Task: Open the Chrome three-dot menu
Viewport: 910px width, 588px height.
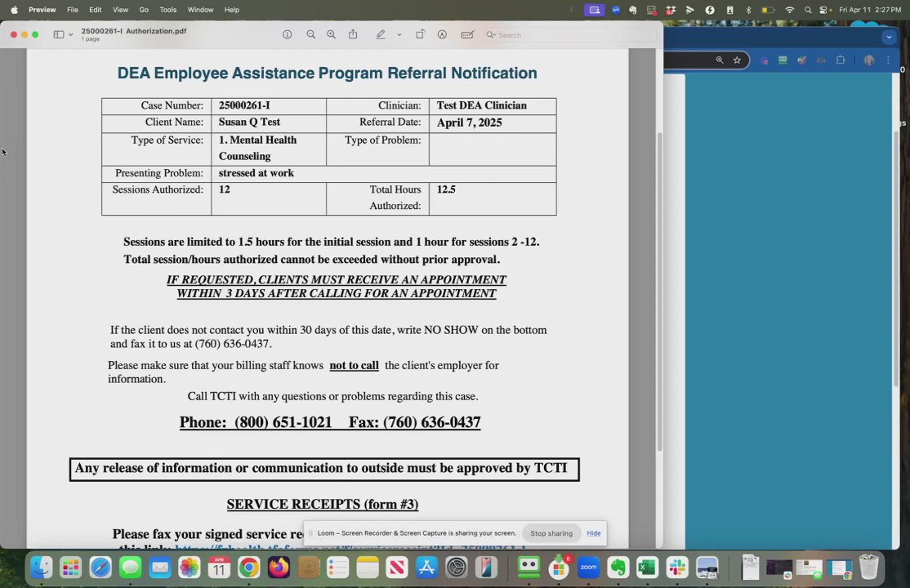Action: [x=888, y=60]
